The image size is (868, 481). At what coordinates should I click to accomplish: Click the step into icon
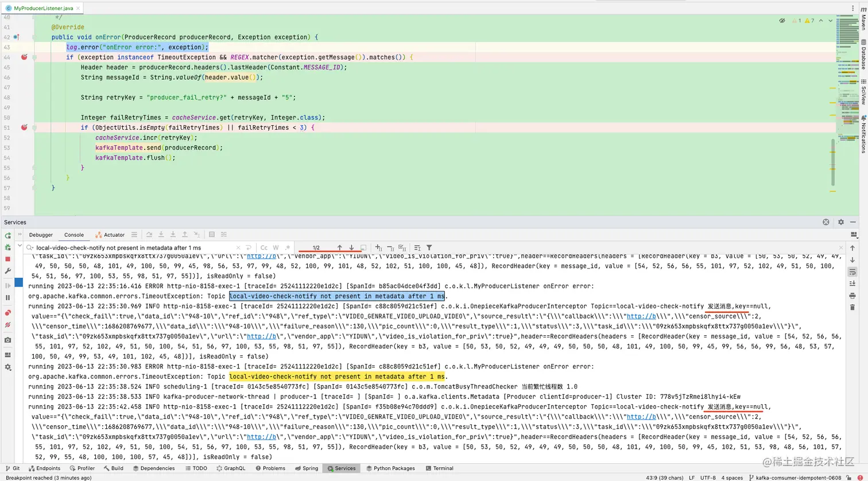(x=161, y=235)
